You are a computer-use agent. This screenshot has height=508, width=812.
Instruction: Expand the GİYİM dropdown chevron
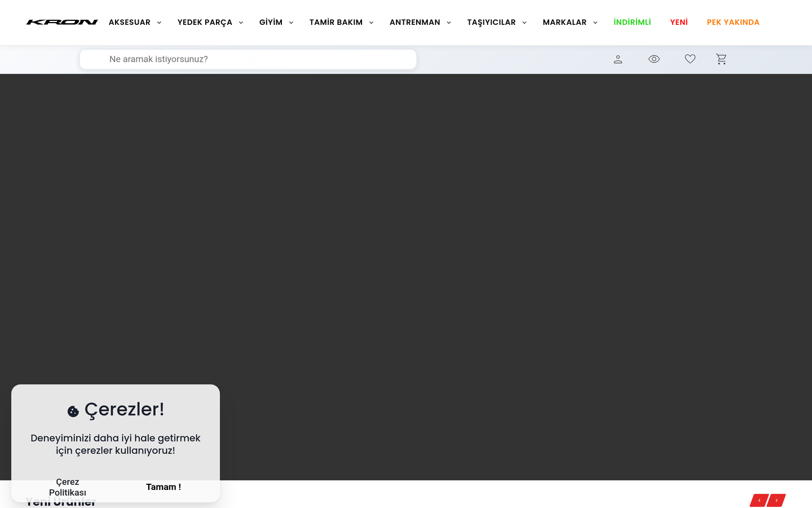[x=291, y=23]
